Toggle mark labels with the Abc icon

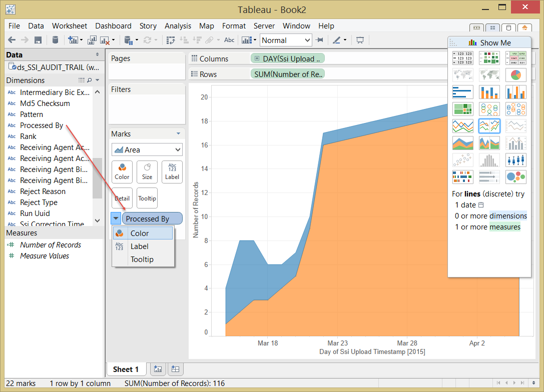click(229, 40)
